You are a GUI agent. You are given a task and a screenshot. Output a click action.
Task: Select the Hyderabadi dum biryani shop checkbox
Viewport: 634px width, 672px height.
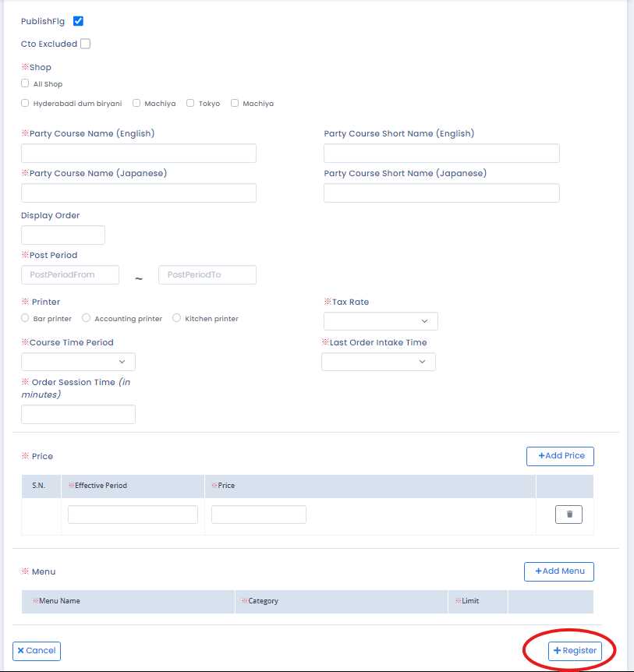(x=26, y=103)
